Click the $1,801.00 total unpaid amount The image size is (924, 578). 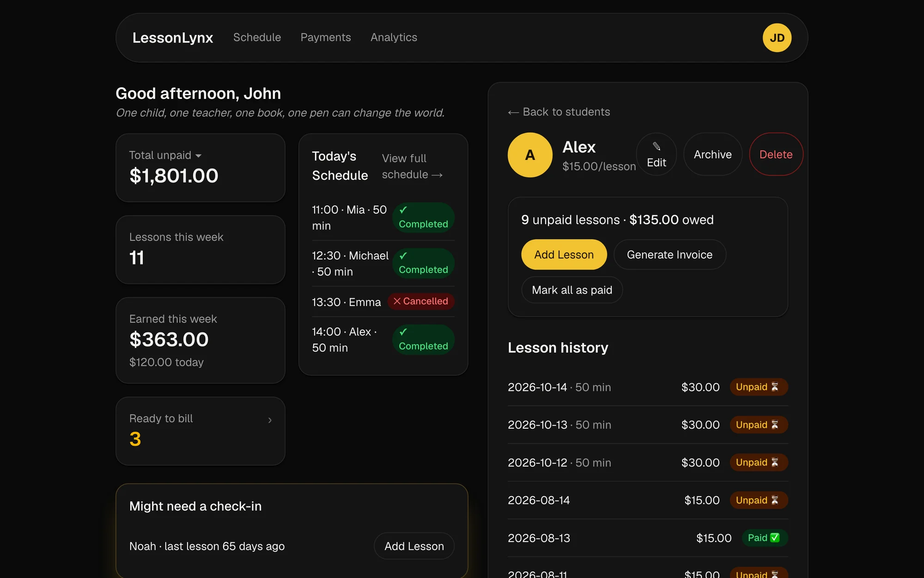click(x=174, y=176)
